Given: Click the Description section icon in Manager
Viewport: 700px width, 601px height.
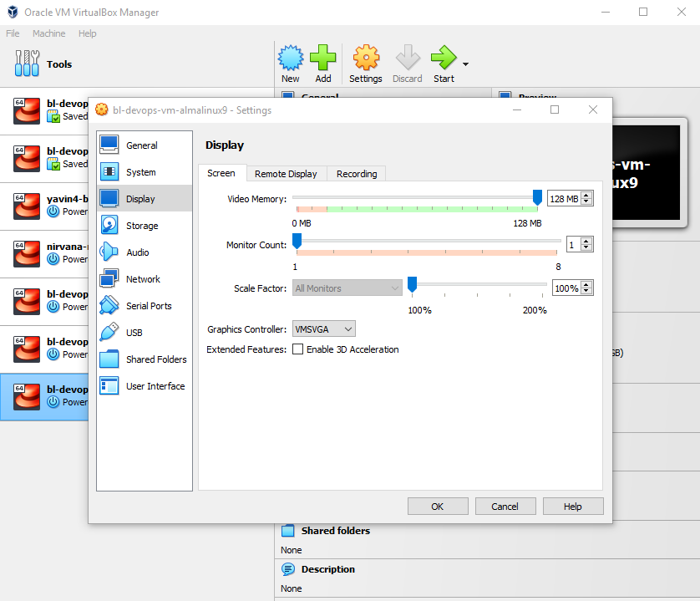Looking at the screenshot, I should 288,569.
